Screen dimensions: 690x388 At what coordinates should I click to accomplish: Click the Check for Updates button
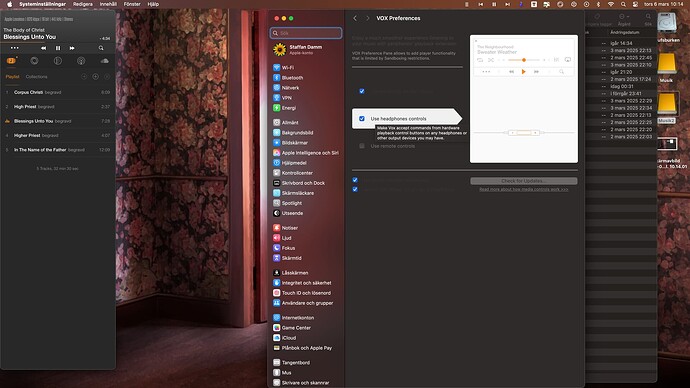524,181
